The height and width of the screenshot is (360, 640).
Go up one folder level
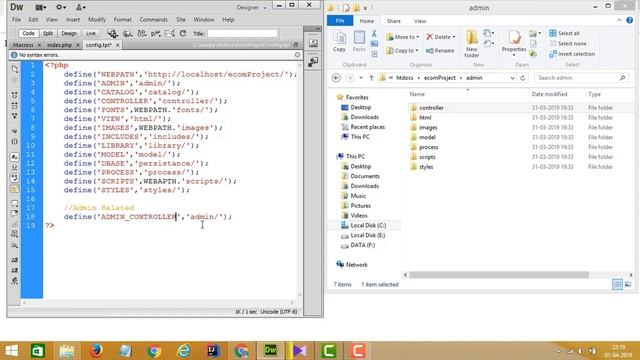(x=371, y=78)
